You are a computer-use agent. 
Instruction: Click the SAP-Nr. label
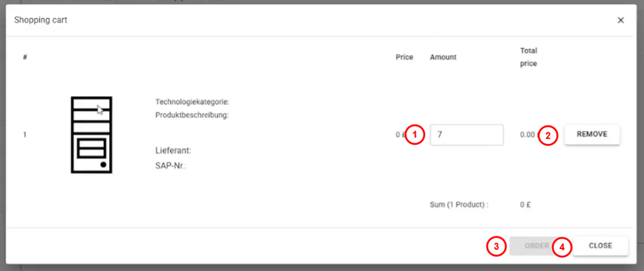click(171, 166)
